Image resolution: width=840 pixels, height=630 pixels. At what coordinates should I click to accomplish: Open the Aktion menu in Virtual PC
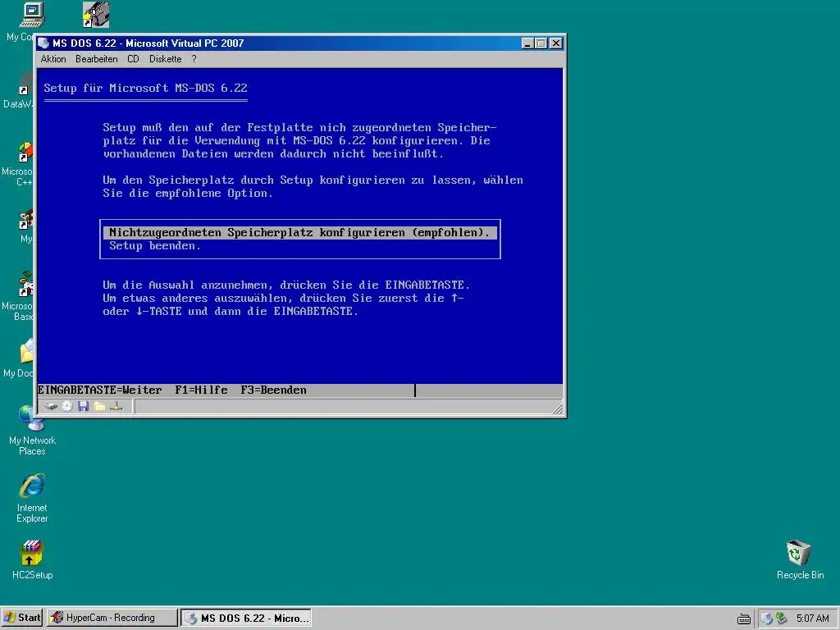point(53,59)
